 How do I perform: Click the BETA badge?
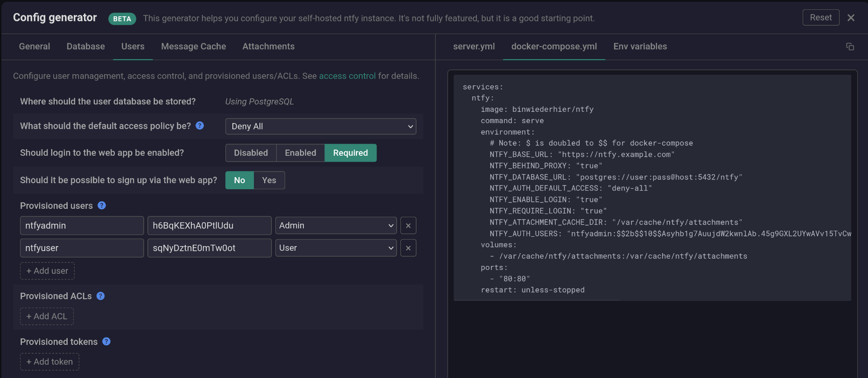tap(122, 19)
